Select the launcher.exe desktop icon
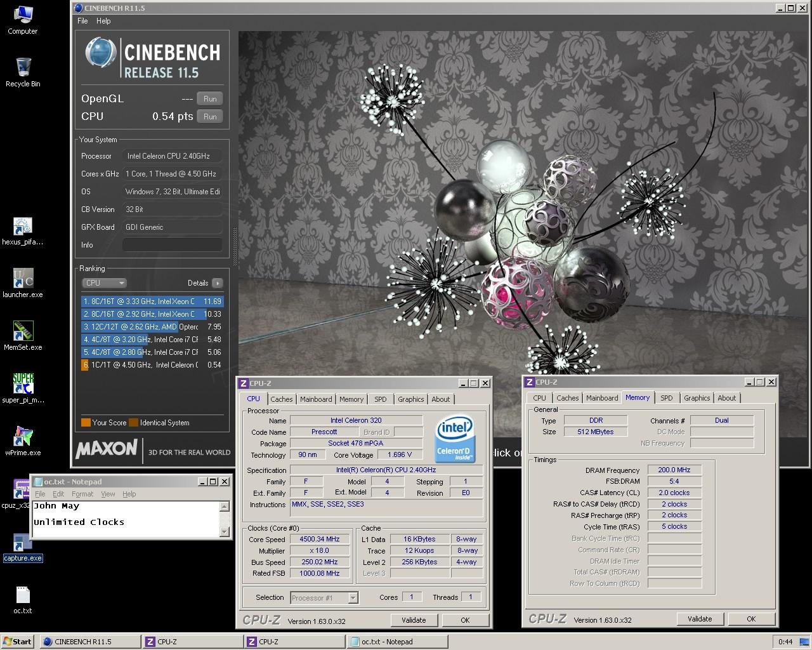The height and width of the screenshot is (650, 812). click(23, 283)
